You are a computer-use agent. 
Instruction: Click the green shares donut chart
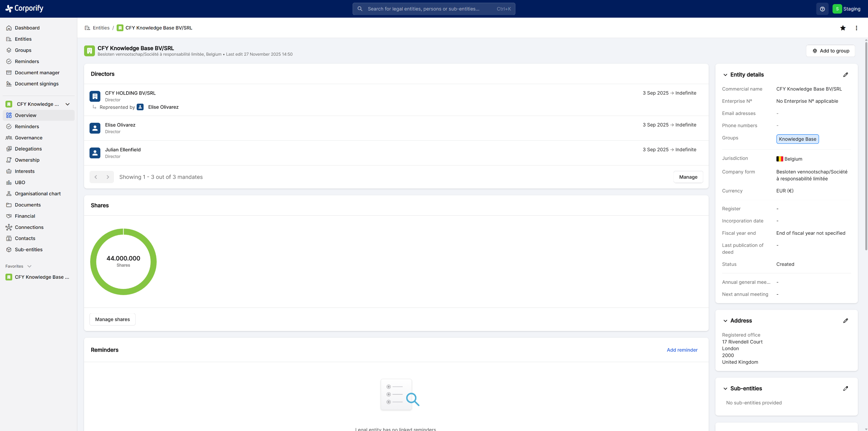[x=93, y=262]
